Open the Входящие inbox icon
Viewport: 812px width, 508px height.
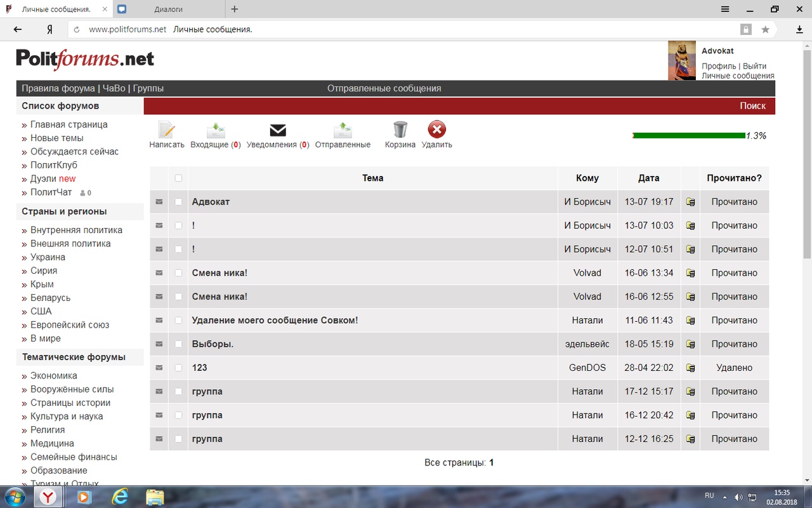point(216,130)
